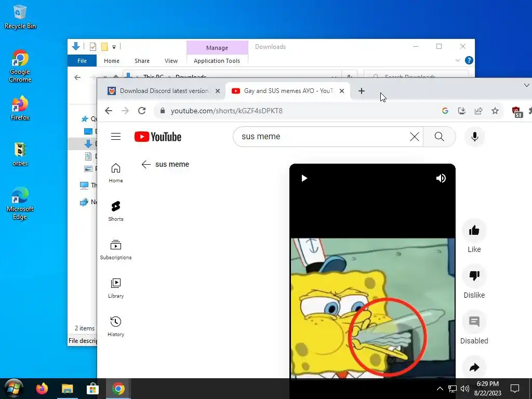
Task: Play the Shorts video
Action: (x=304, y=178)
